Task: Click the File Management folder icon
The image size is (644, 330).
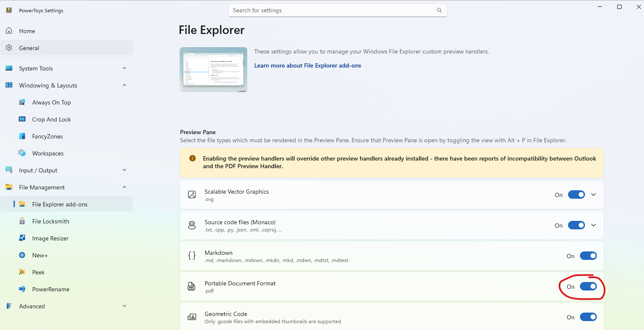Action: point(9,187)
